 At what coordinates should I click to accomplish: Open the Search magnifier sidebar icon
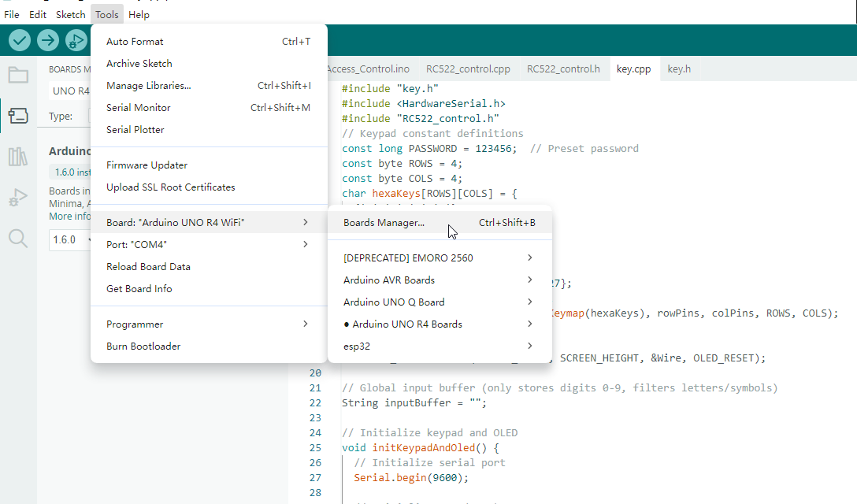(18, 239)
